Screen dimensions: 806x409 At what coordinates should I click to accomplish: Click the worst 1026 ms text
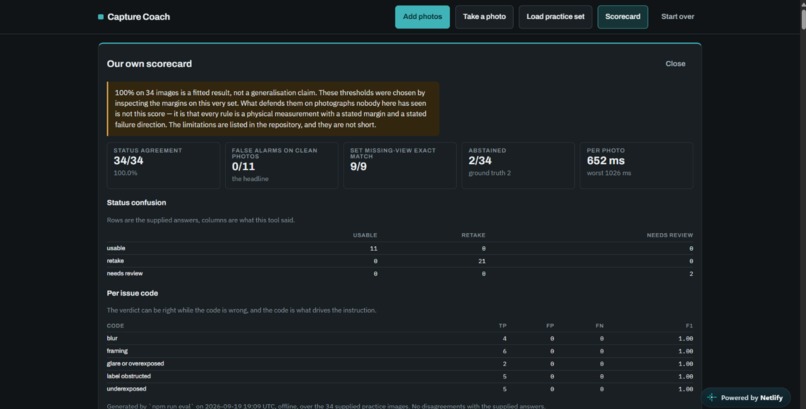[609, 173]
